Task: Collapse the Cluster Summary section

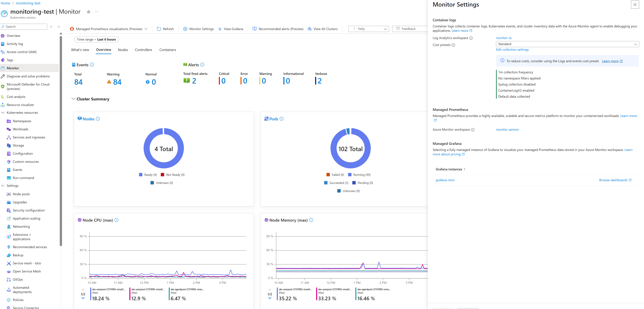Action: pos(73,99)
